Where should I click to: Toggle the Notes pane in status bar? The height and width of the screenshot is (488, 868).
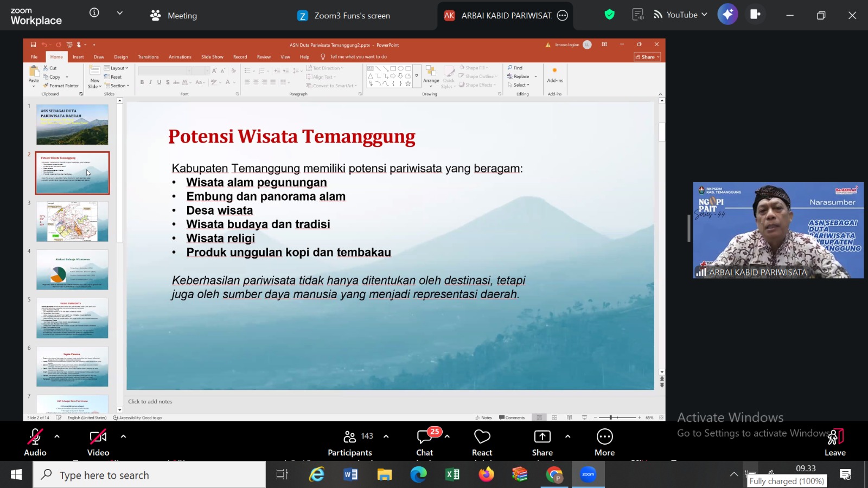pyautogui.click(x=483, y=418)
